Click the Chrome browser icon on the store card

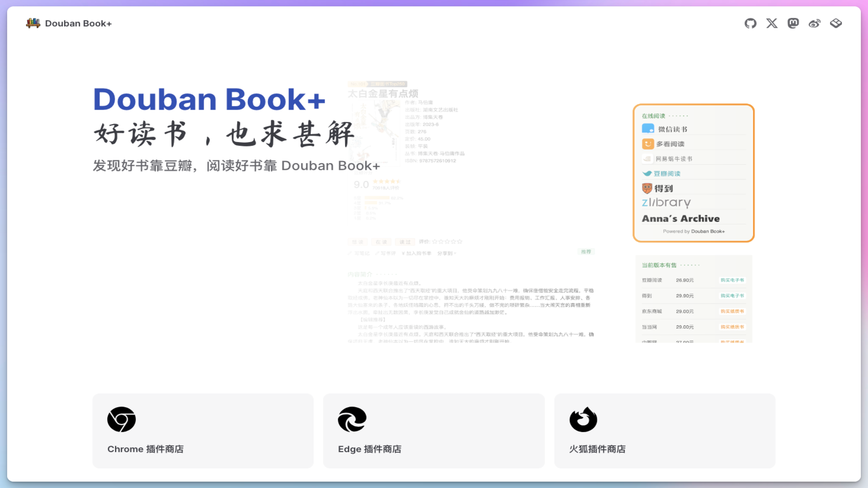click(x=122, y=419)
